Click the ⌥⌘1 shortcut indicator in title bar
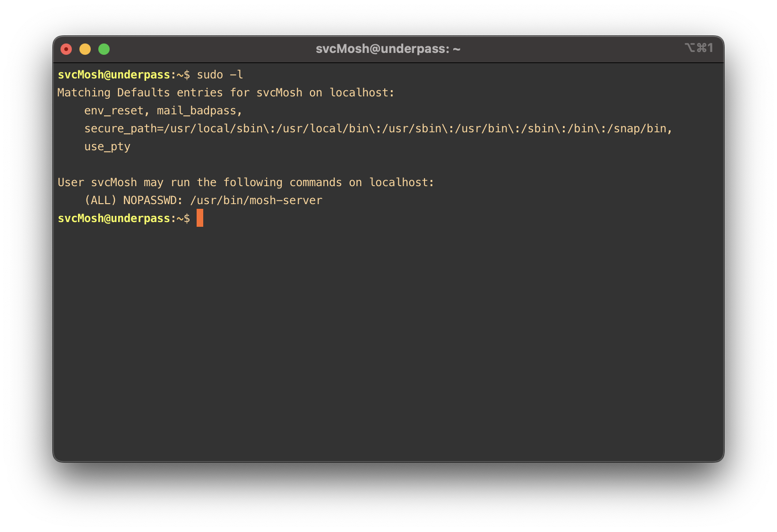The image size is (777, 532). point(699,48)
